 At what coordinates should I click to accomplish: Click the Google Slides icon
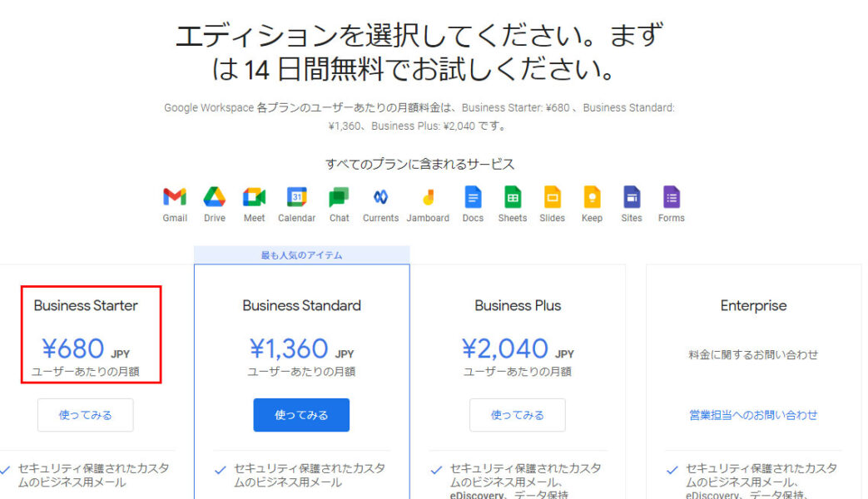553,197
